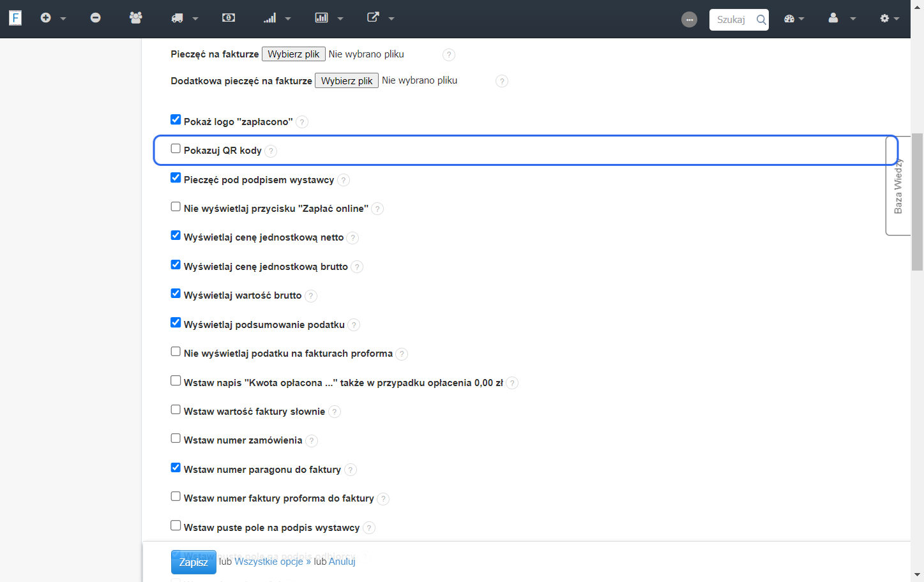Screen dimensions: 924x582
Task: Open the clients (people group) icon
Action: coord(135,18)
